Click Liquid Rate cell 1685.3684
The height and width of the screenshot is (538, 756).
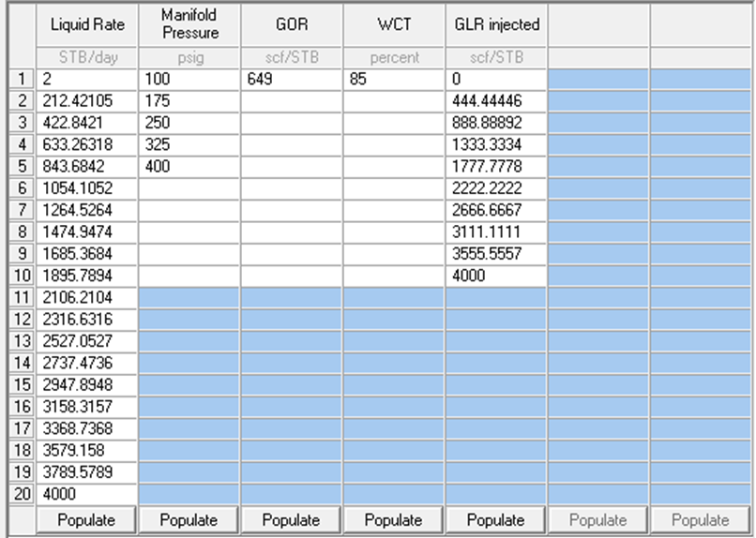(87, 254)
